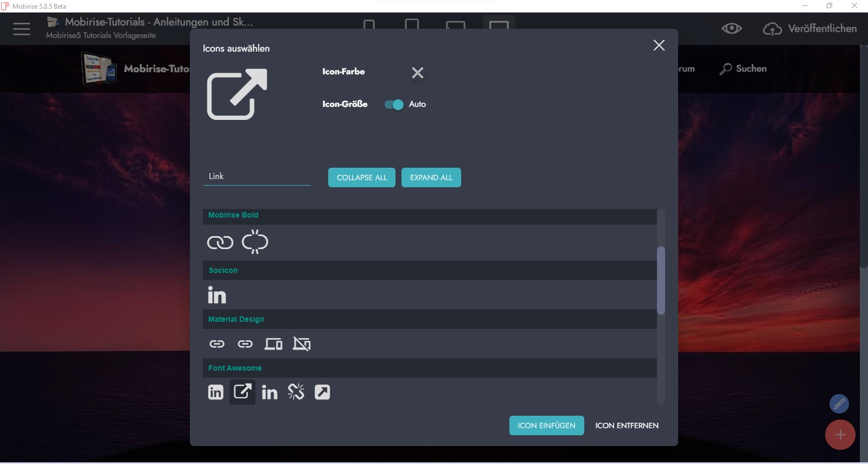Select the chain link icon in Mobirise Bold

[220, 243]
